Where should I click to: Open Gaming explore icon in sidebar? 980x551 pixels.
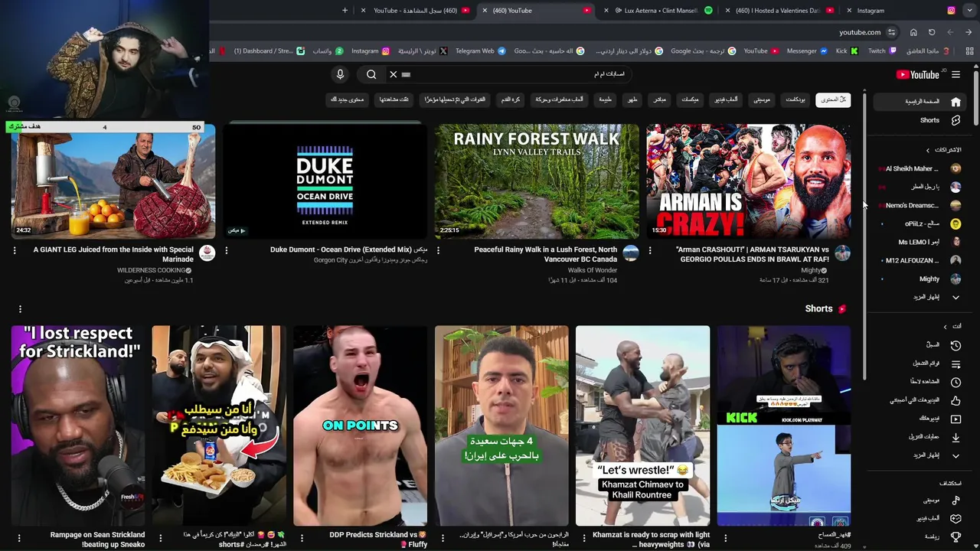tap(955, 519)
